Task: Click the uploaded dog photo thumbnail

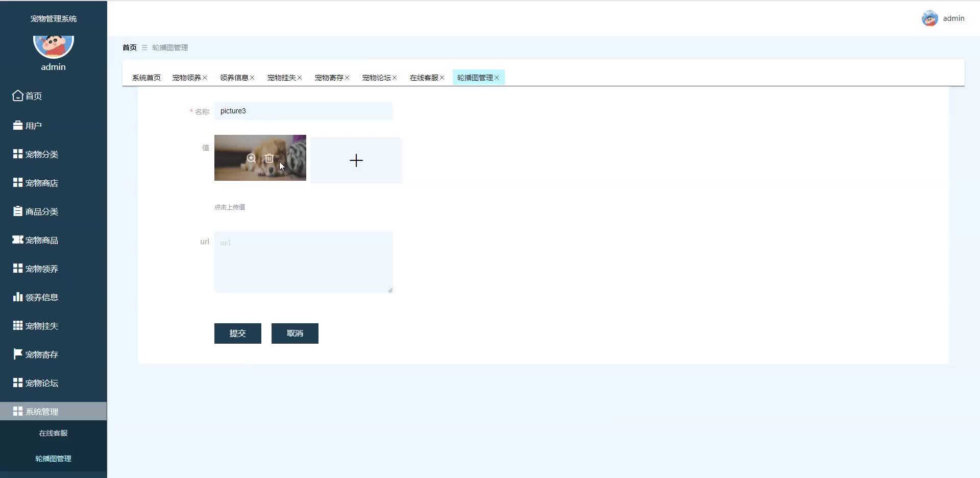Action: point(260,158)
